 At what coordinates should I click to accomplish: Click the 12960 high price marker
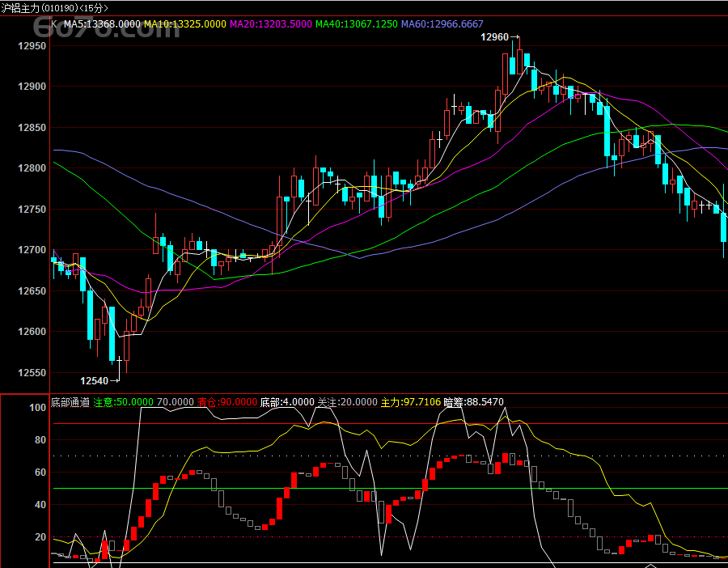pos(494,37)
